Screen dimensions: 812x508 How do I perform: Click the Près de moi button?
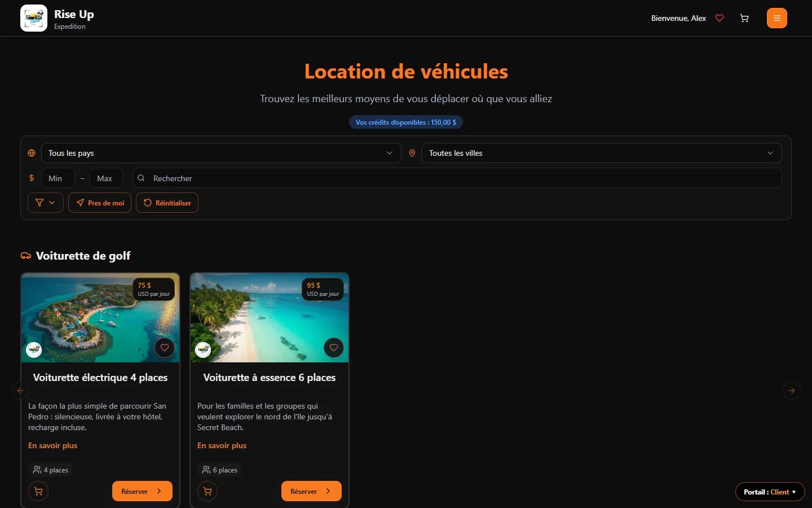[100, 203]
